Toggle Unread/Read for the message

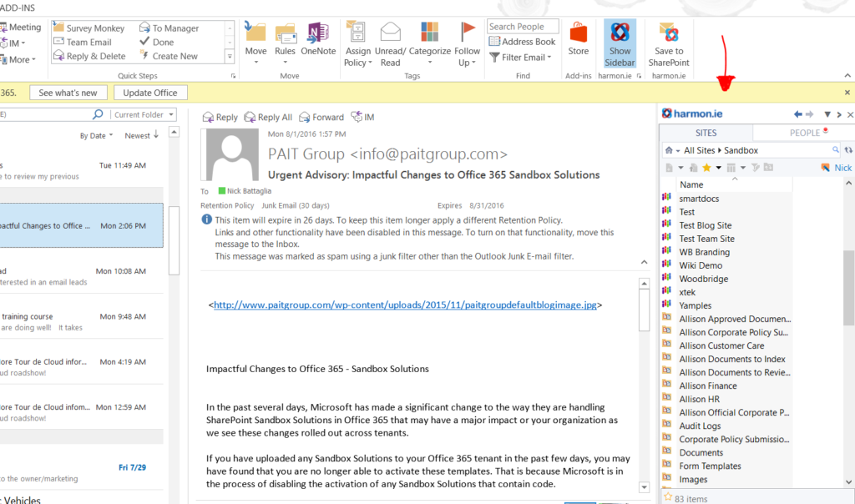391,43
